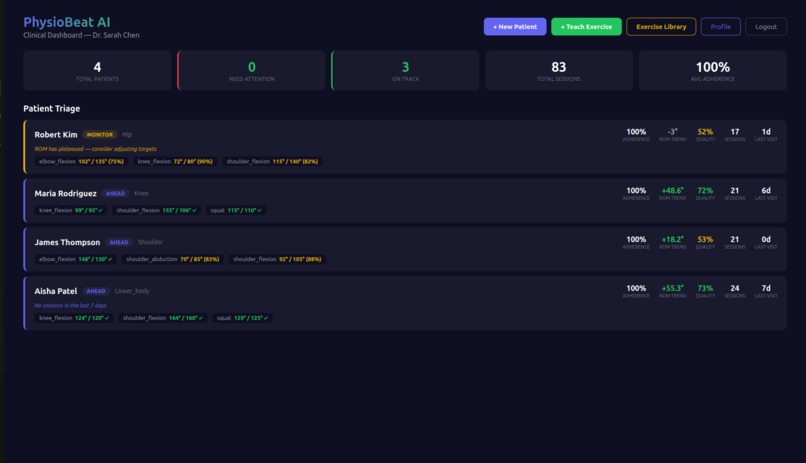Click Aisha Patel's knee_flexion 124°/120° chip
The image size is (806, 463).
tap(74, 318)
